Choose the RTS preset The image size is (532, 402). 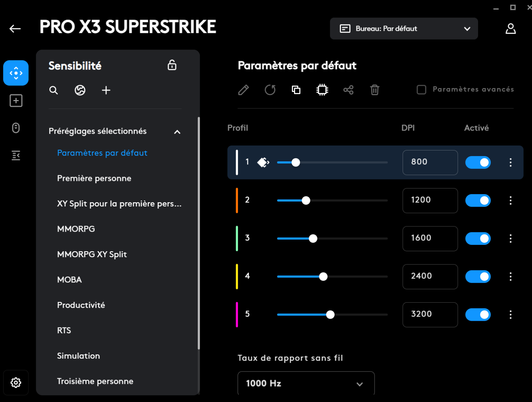click(64, 331)
